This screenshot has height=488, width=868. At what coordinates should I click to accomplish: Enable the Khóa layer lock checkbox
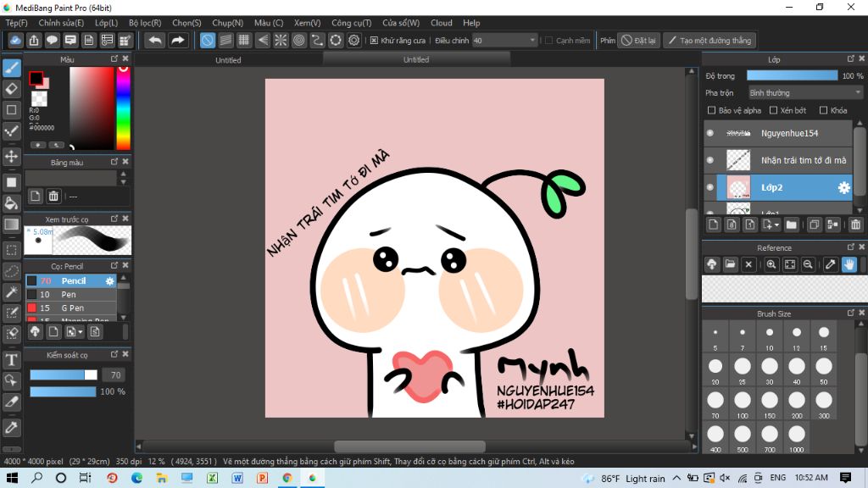pos(824,111)
